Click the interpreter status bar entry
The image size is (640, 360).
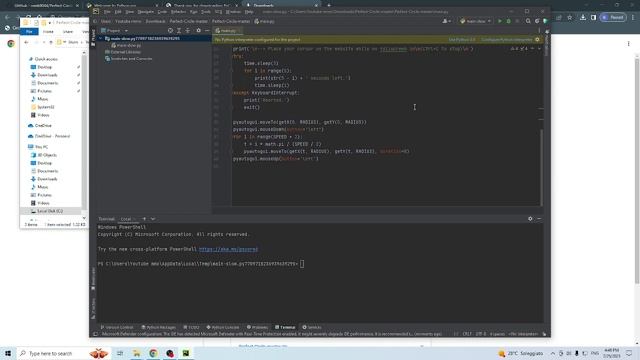pos(524,334)
